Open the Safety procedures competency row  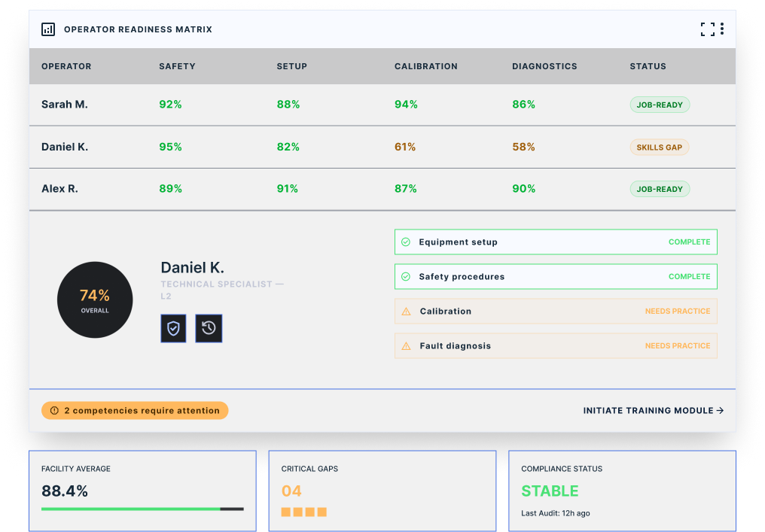556,276
